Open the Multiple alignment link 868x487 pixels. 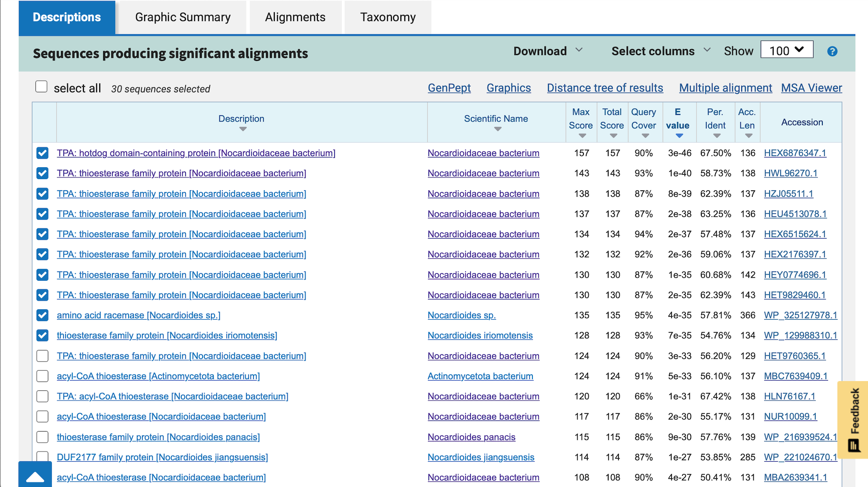[725, 88]
